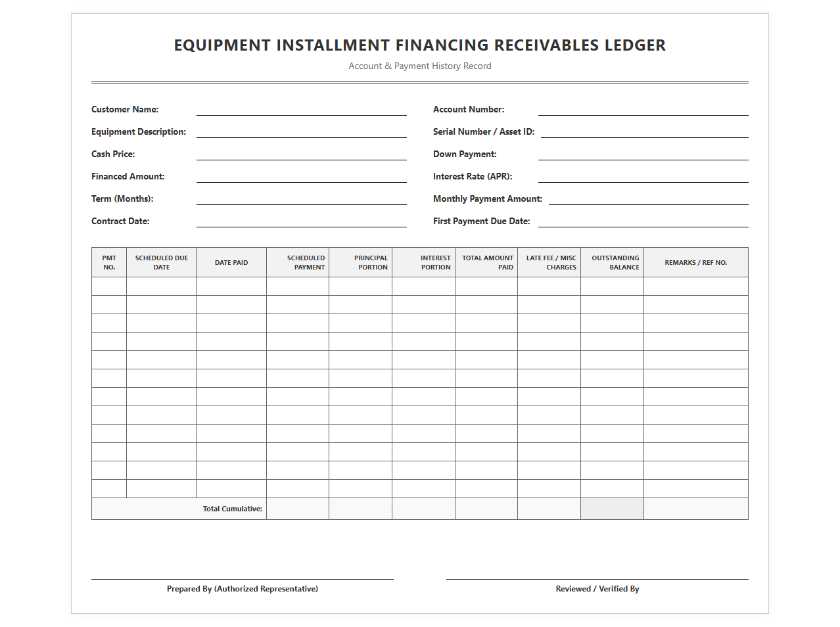Select the 'DATE PAID' column header
The width and height of the screenshot is (840, 627).
[231, 262]
